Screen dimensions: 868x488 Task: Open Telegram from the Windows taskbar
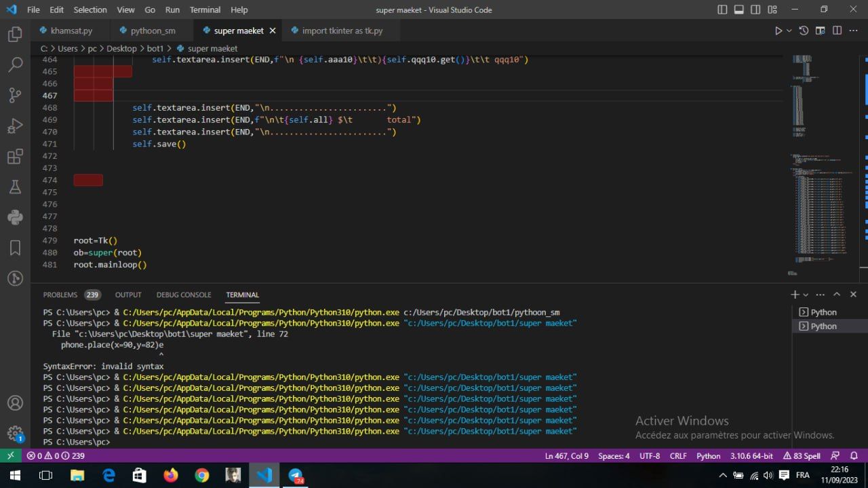(296, 475)
